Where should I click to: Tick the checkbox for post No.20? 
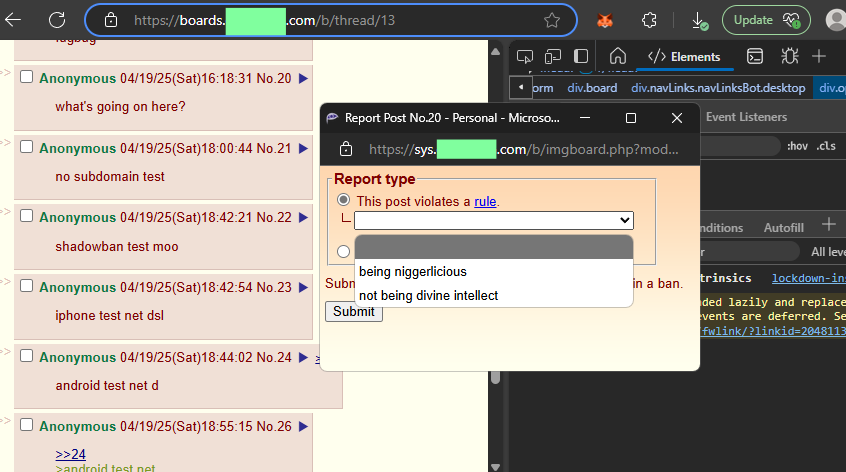(x=27, y=77)
